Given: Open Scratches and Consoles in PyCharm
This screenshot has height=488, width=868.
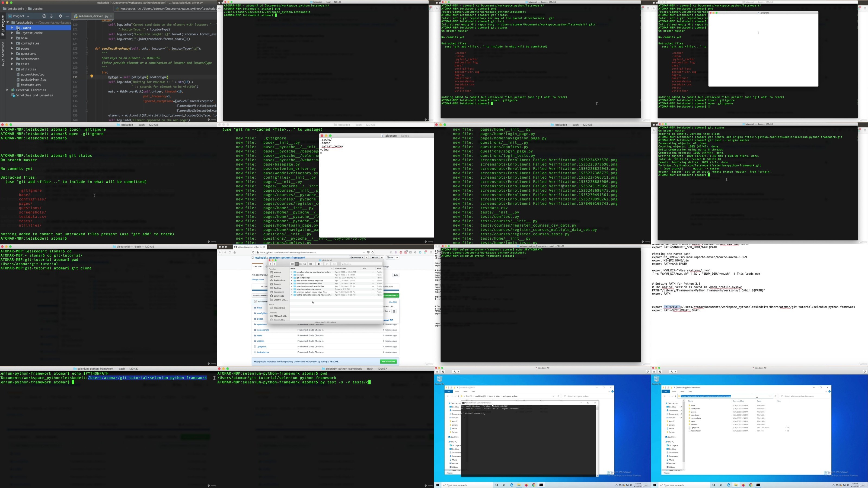Looking at the screenshot, I should coord(32,95).
